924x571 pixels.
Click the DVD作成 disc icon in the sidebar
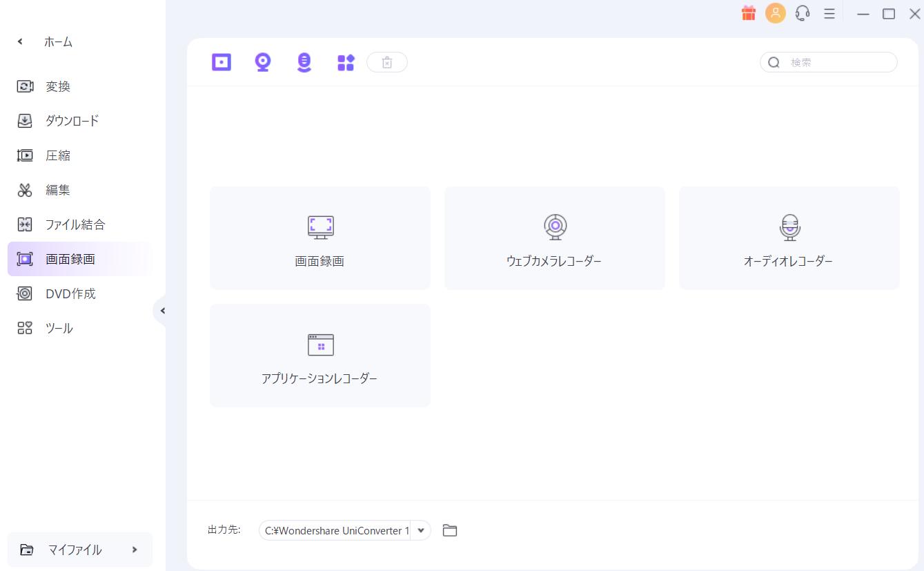[25, 293]
